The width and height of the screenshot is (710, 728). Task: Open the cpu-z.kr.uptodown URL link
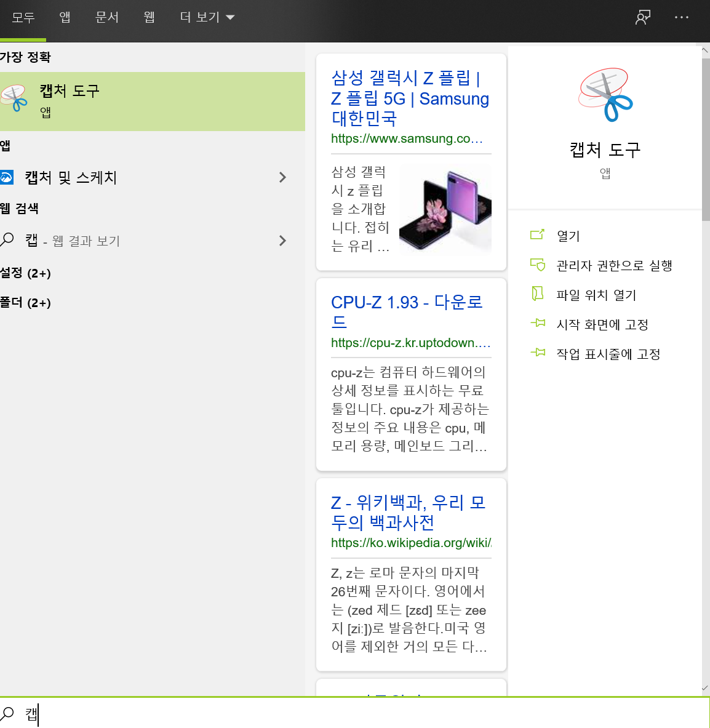pyautogui.click(x=411, y=343)
